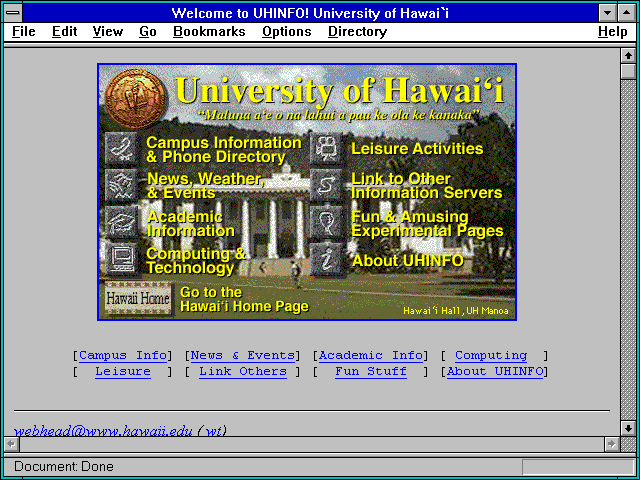The image size is (640, 480).
Task: Click the horizontal scrollbar left arrow
Action: 11,444
